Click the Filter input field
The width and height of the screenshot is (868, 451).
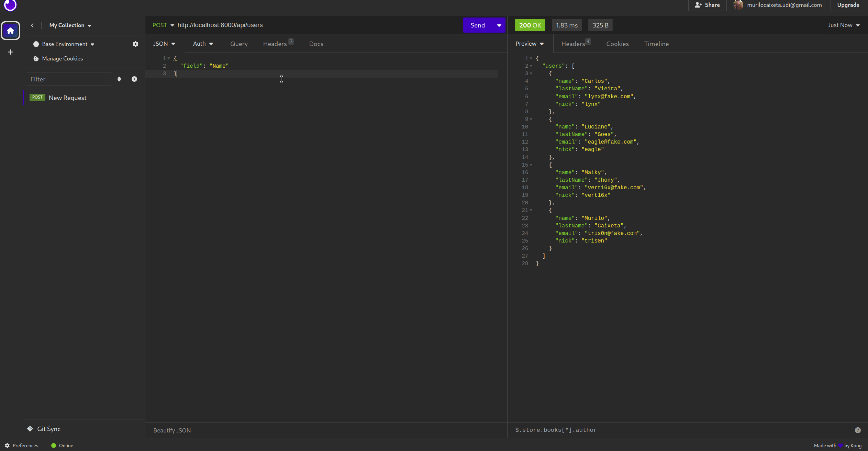pos(69,79)
